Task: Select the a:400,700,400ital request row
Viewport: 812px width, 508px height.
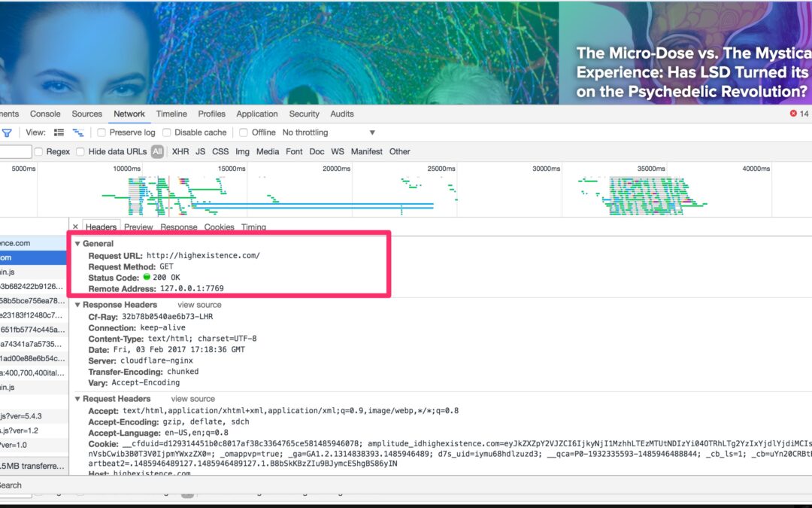Action: click(34, 373)
